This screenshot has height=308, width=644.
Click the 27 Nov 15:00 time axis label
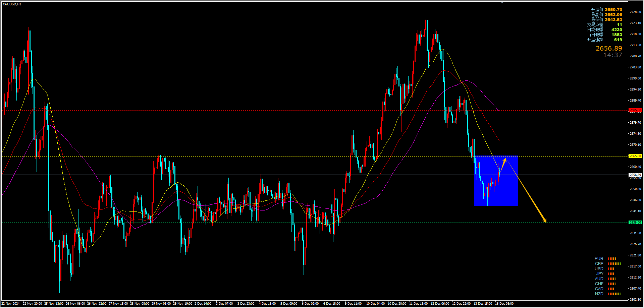(118, 304)
